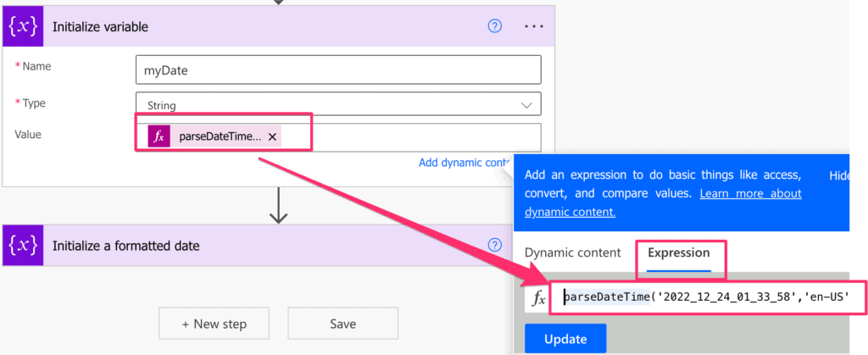The height and width of the screenshot is (355, 868).
Task: Switch to the Dynamic content tab
Action: click(573, 252)
